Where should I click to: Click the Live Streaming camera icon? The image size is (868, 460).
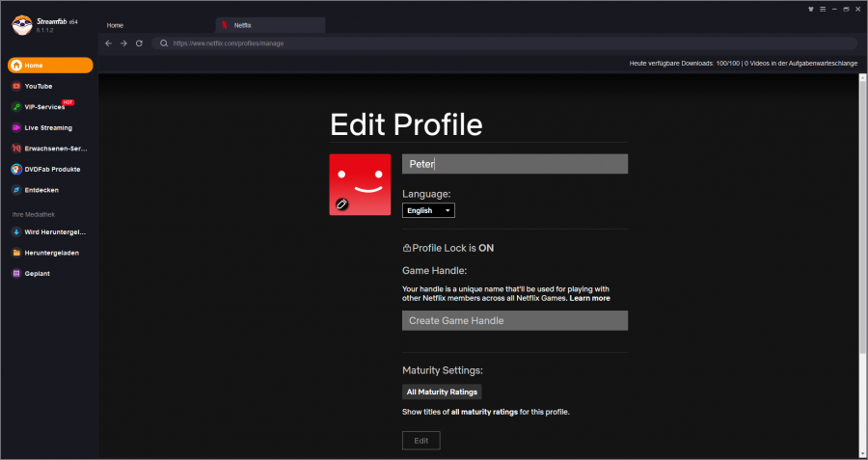(x=16, y=128)
